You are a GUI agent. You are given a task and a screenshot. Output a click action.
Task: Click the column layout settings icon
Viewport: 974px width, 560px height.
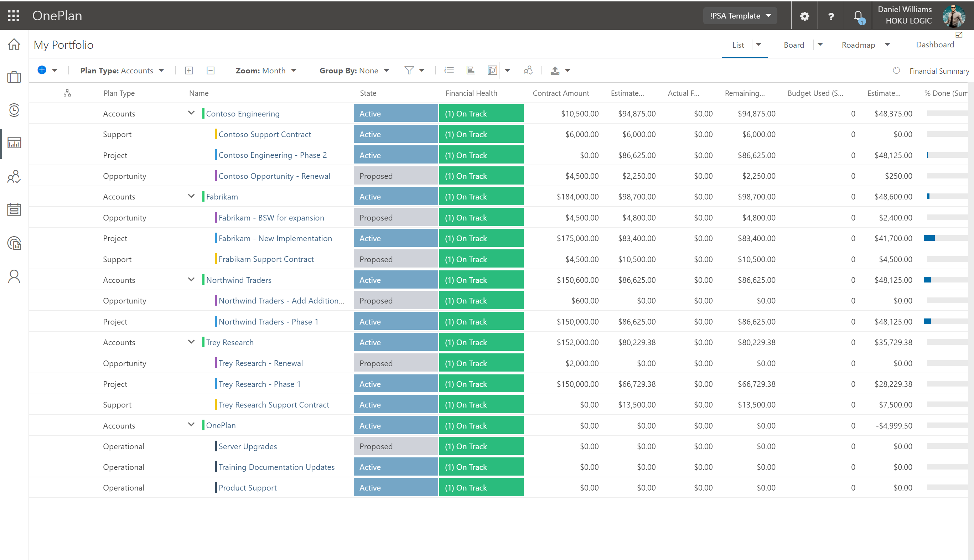(492, 71)
